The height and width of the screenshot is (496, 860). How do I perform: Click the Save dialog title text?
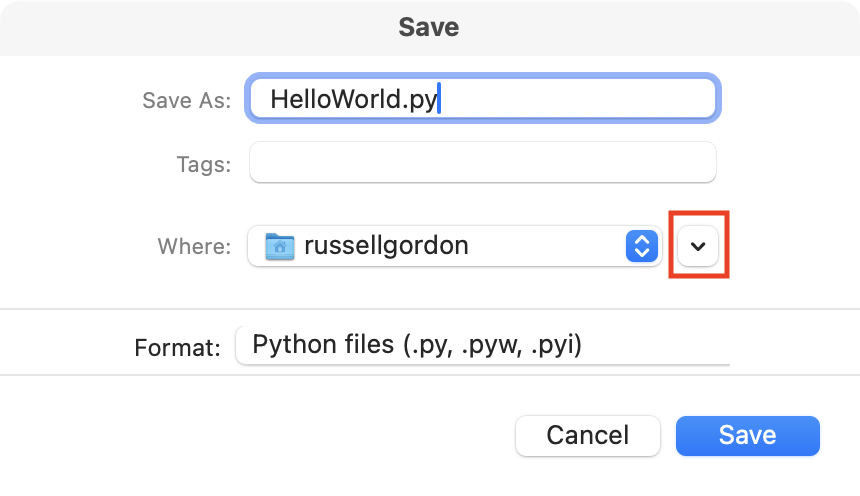point(428,27)
